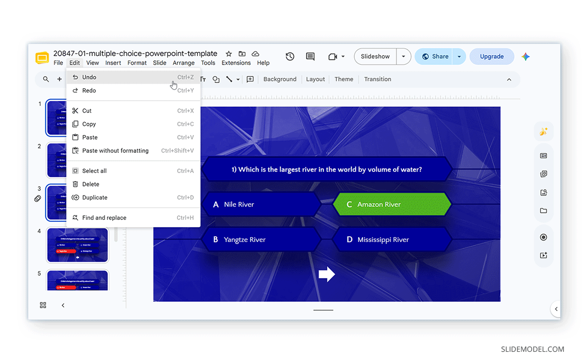Add new slide plus icon
588x364 pixels.
click(59, 79)
